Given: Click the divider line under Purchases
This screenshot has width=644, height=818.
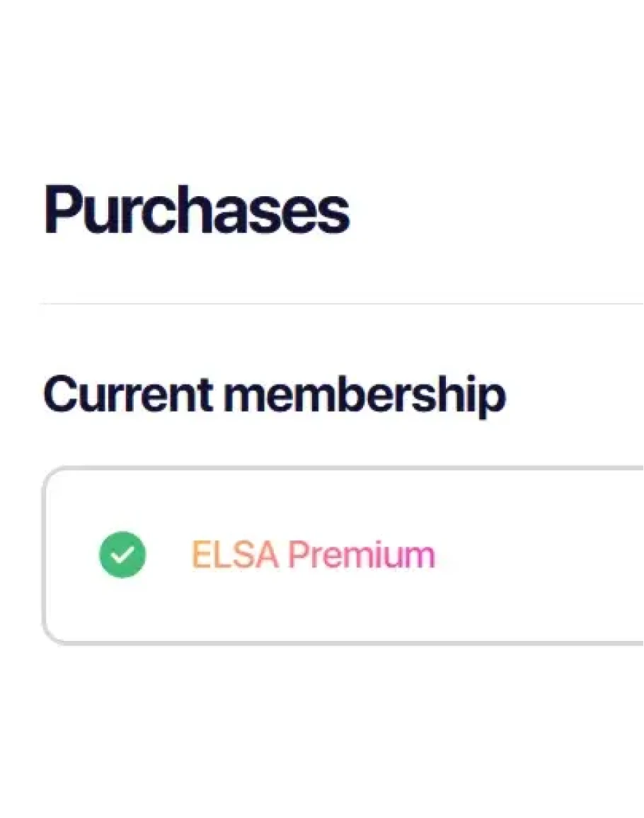Looking at the screenshot, I should [341, 304].
